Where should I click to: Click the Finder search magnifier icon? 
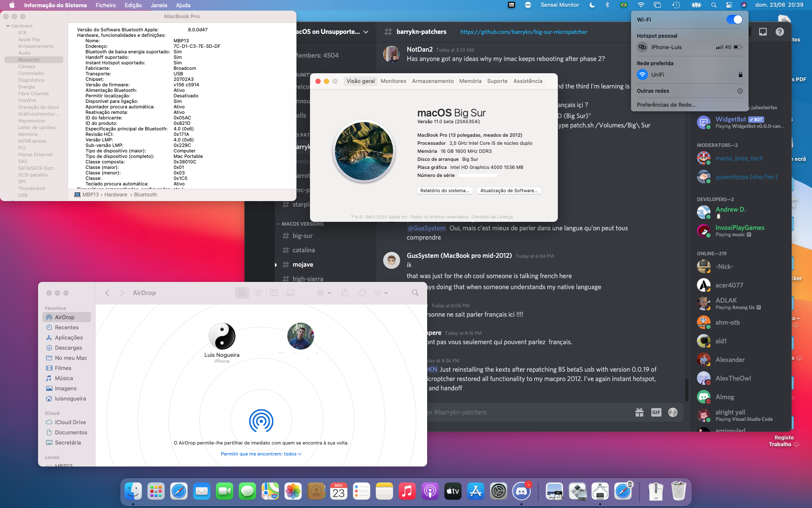[415, 293]
